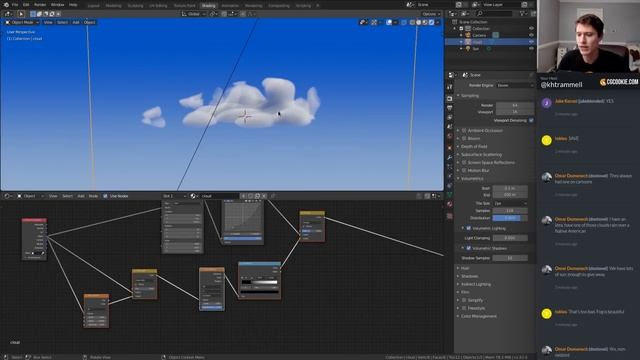
Task: Open the Object Mode dropdown
Action: pos(22,22)
